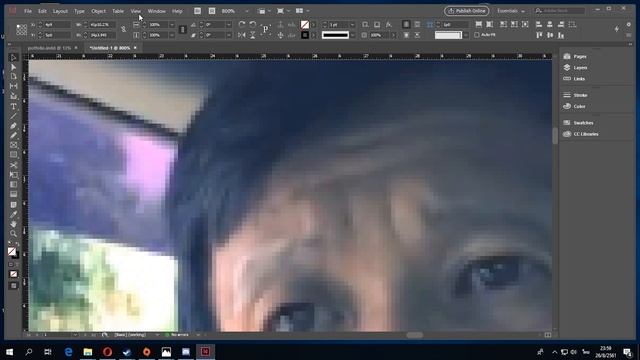
Task: Open Microsoft Edge from the taskbar
Action: [x=68, y=351]
